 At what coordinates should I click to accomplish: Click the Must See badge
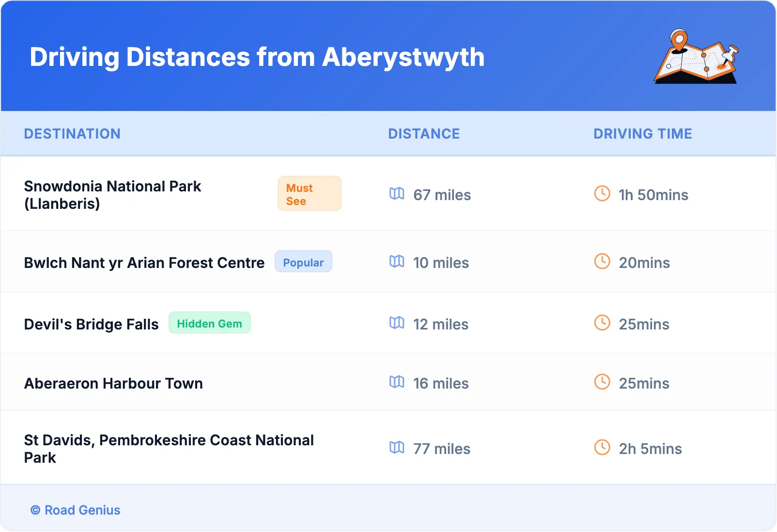pyautogui.click(x=310, y=194)
